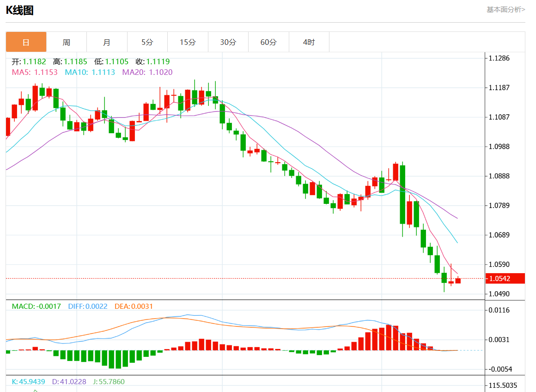Click the 1.0689 price axis label

coord(499,235)
